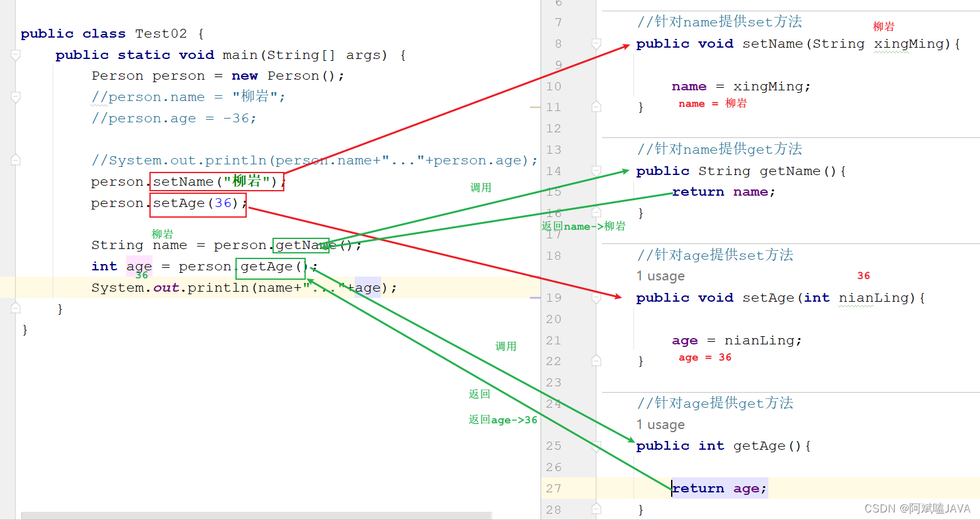Collapse fold marker beside //person.name comment
The width and height of the screenshot is (980, 520).
(x=16, y=97)
